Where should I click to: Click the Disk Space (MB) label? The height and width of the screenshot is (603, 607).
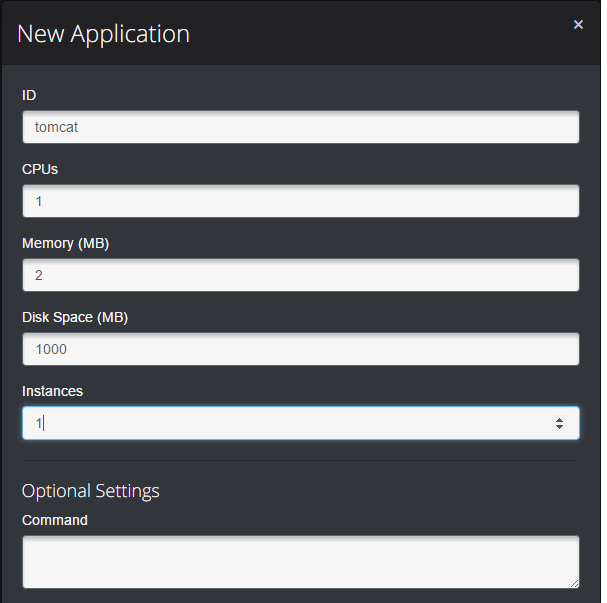click(75, 317)
